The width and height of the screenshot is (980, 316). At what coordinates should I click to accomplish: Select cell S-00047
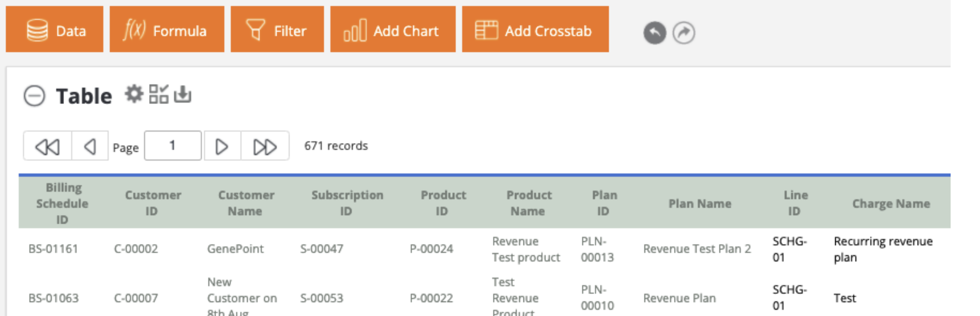coord(321,249)
